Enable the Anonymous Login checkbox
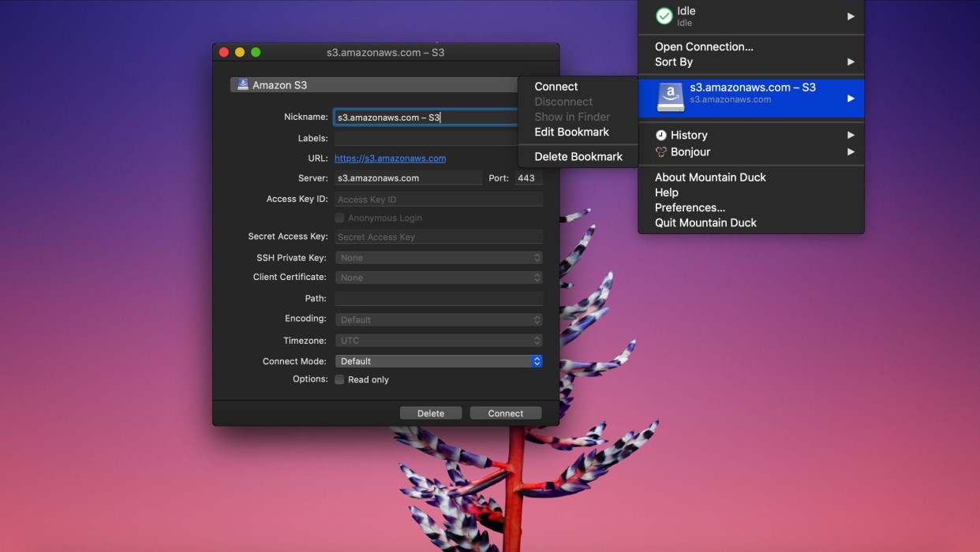980x552 pixels. click(x=339, y=218)
